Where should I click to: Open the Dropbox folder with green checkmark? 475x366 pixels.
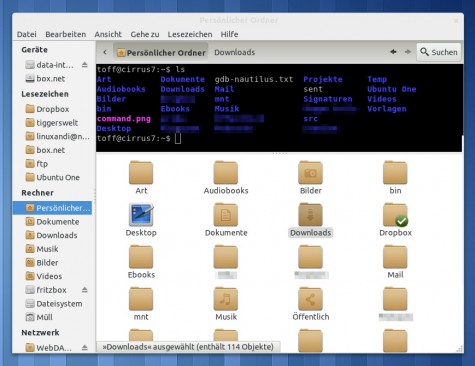click(395, 215)
